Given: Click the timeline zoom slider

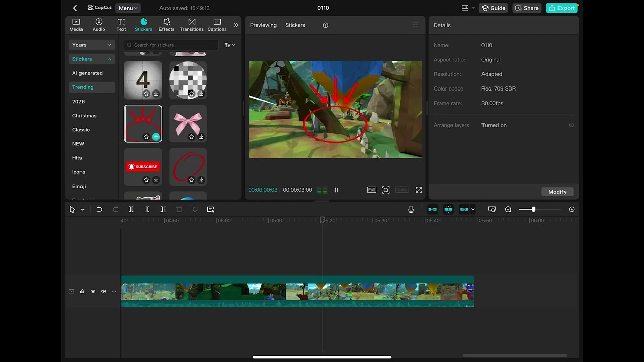Looking at the screenshot, I should [540, 210].
